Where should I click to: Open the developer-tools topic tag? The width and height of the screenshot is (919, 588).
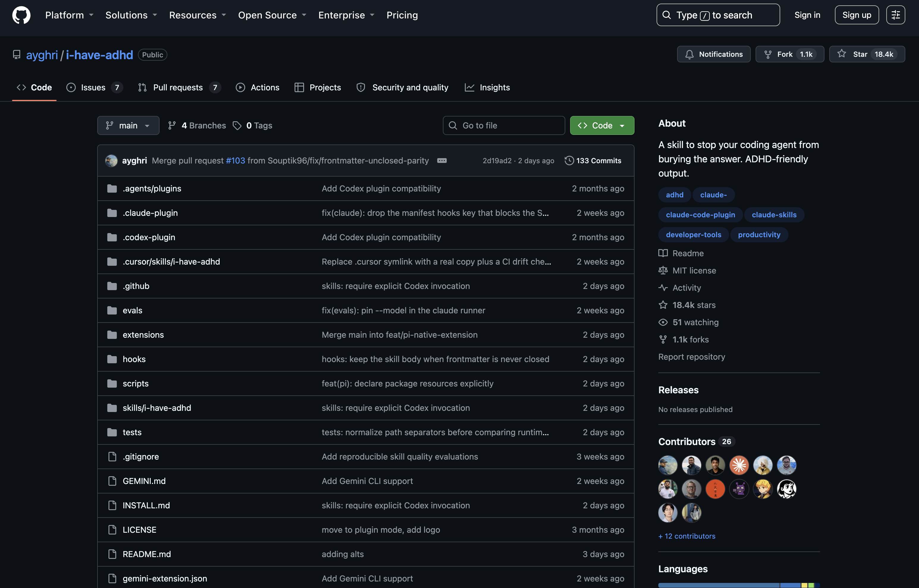tap(693, 235)
